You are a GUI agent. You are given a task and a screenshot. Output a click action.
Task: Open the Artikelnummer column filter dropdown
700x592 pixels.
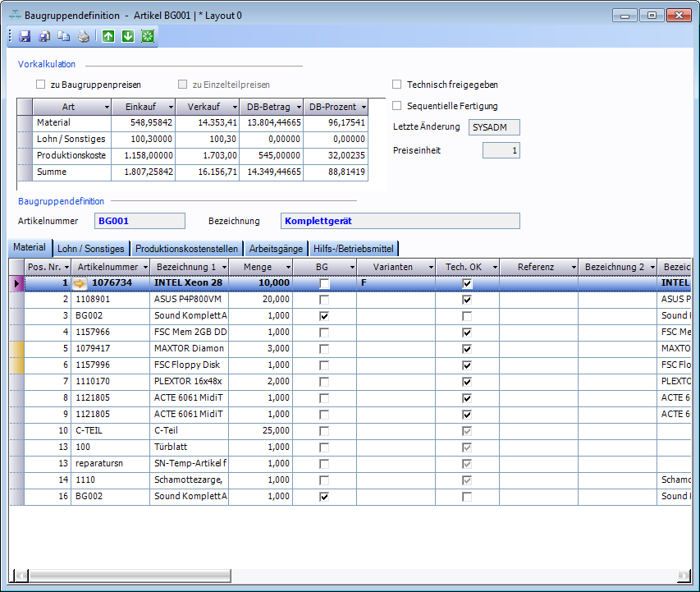point(144,268)
